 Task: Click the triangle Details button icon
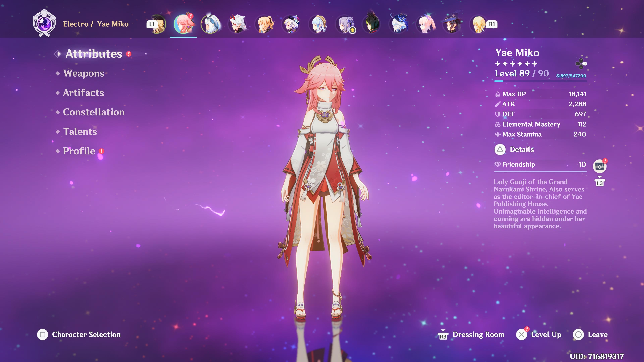pyautogui.click(x=500, y=149)
